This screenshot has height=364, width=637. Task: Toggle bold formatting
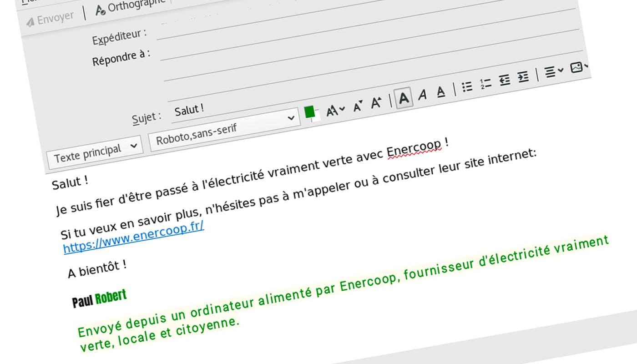(404, 98)
